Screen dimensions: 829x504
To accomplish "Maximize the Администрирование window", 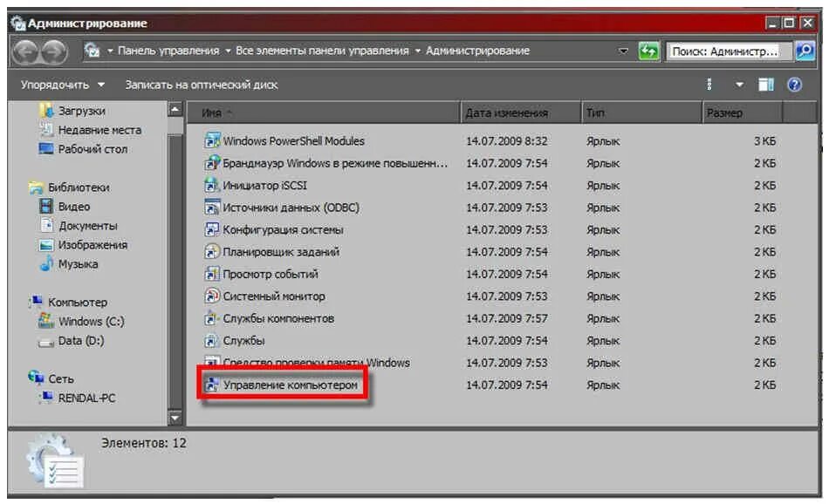I will [788, 23].
